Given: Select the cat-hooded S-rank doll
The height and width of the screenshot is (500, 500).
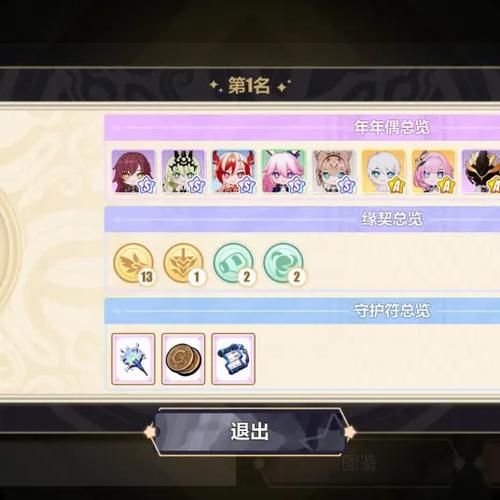Looking at the screenshot, I should (333, 171).
